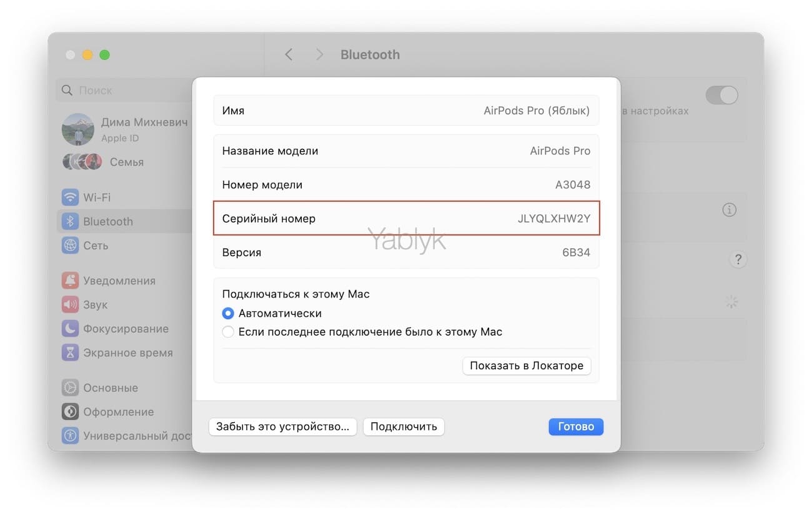Confirm with the Готово button
Image resolution: width=812 pixels, height=516 pixels.
coord(576,427)
